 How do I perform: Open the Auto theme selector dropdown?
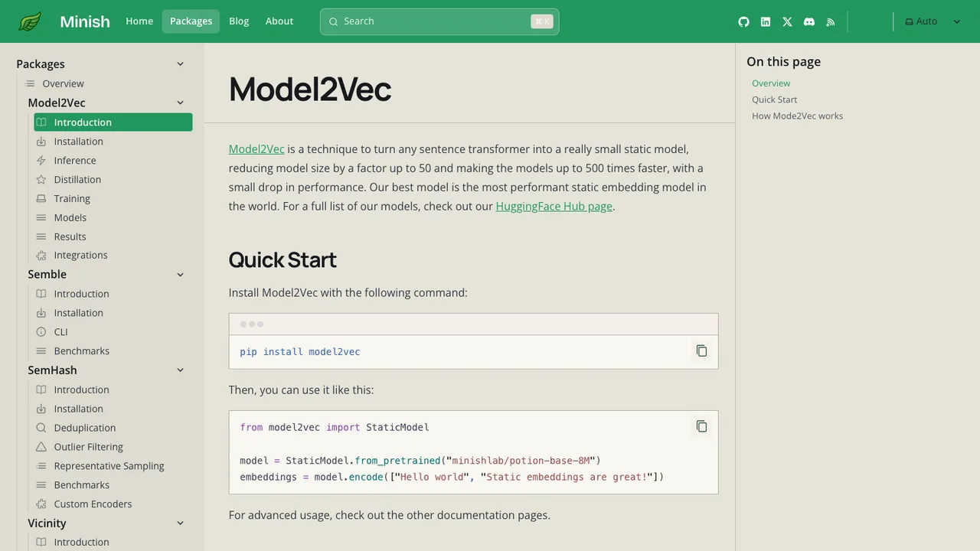pyautogui.click(x=932, y=21)
